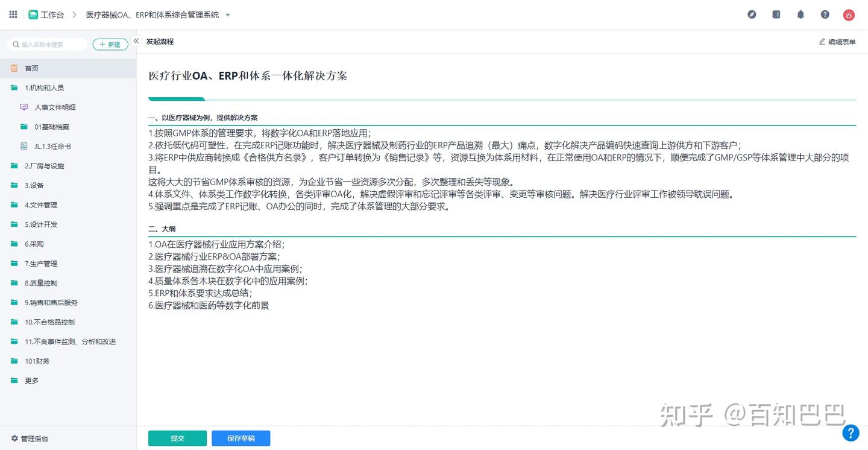Open the compass/discover icon in top bar
Viewport: 868px width, 450px height.
(752, 14)
